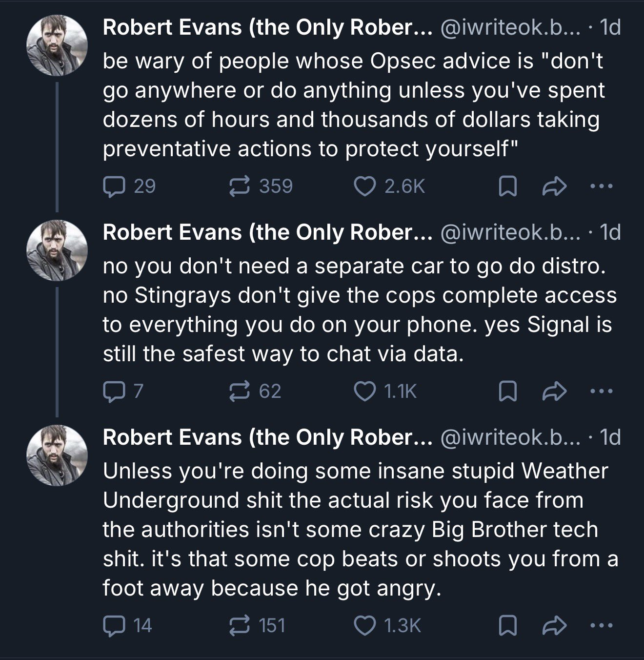Click the @iwriteok handle on the second post
The height and width of the screenshot is (660, 644).
coord(510,233)
